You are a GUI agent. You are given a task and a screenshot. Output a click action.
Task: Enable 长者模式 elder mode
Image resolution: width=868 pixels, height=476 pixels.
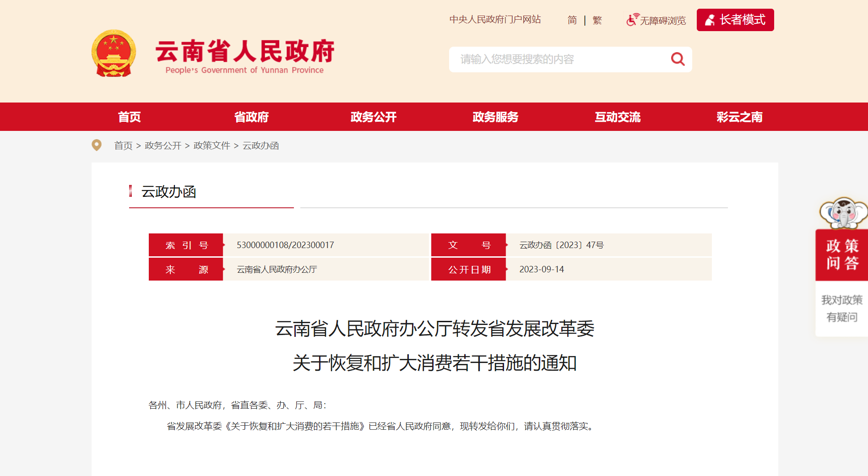[735, 20]
